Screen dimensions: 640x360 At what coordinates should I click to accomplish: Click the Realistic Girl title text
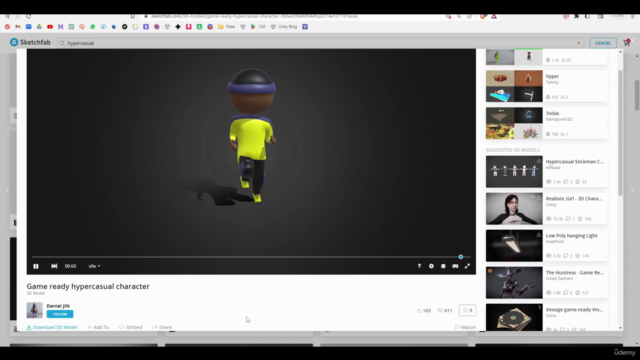point(574,199)
